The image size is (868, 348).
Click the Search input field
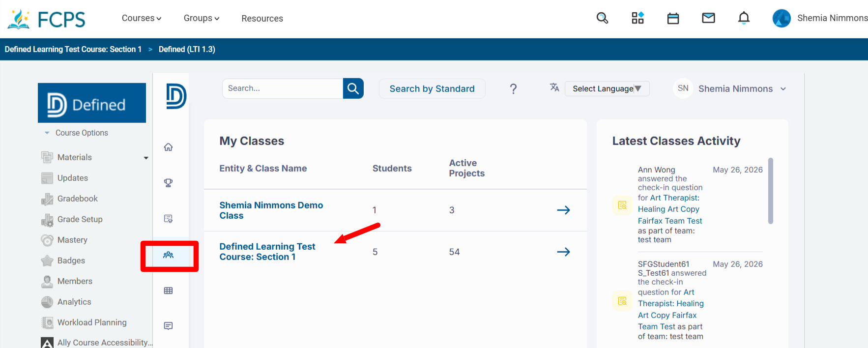coord(283,88)
